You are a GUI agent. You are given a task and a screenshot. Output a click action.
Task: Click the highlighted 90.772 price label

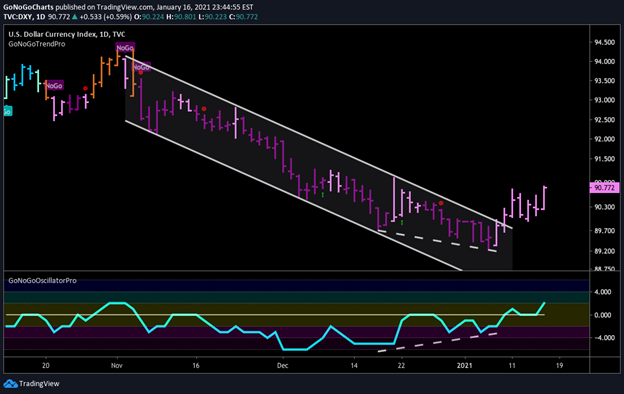(604, 187)
